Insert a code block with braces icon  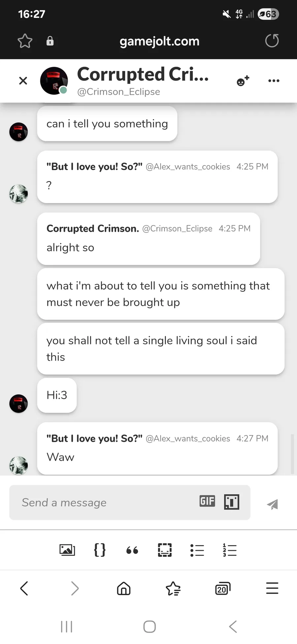(100, 550)
